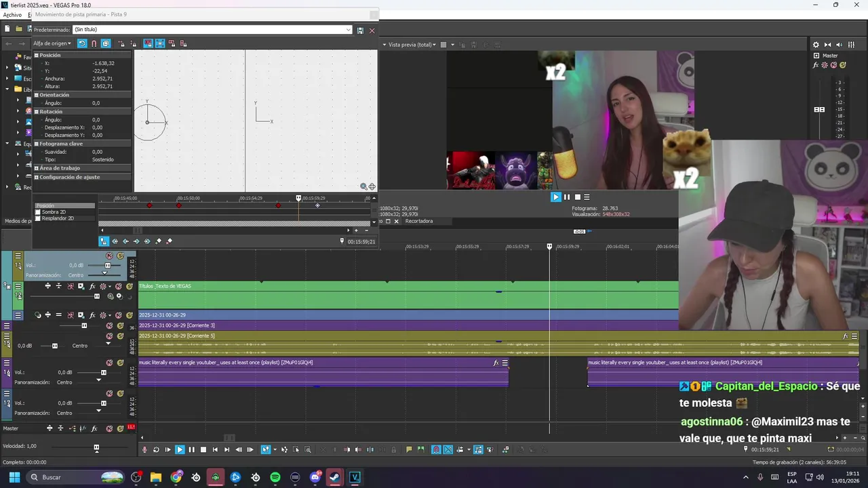Toggle Sync Cursor in keyframe toolbar
Screen dimensions: 868x488
pyautogui.click(x=104, y=241)
